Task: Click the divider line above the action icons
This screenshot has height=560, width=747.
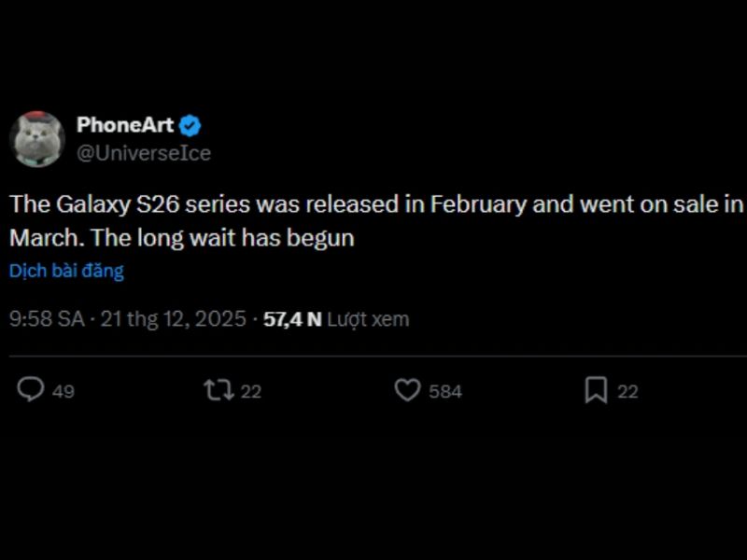Action: click(373, 356)
